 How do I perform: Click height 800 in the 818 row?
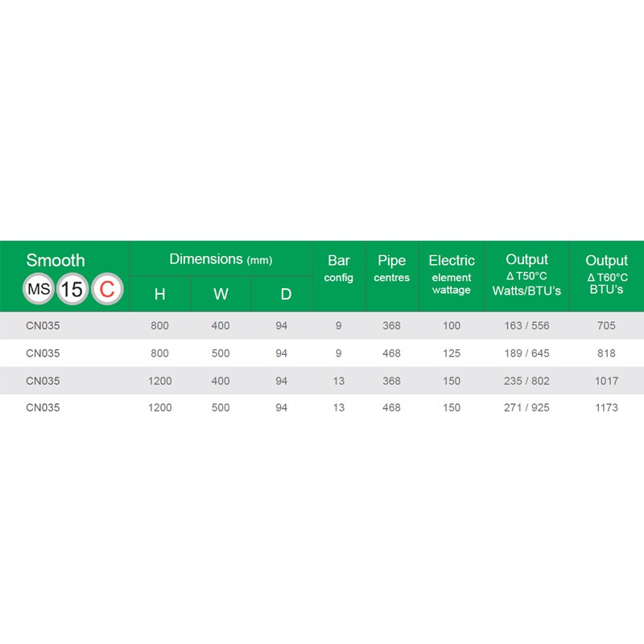pyautogui.click(x=159, y=353)
